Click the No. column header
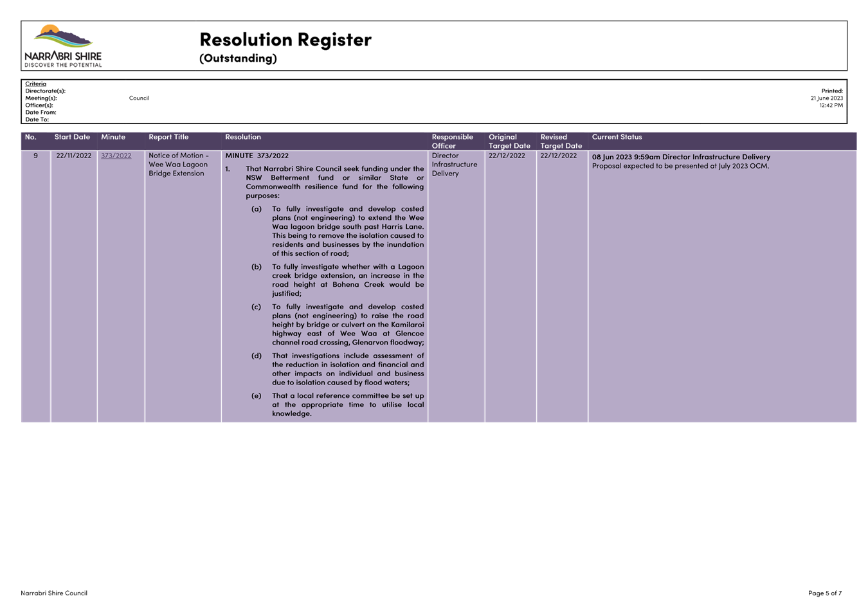The image size is (868, 614). click(31, 137)
